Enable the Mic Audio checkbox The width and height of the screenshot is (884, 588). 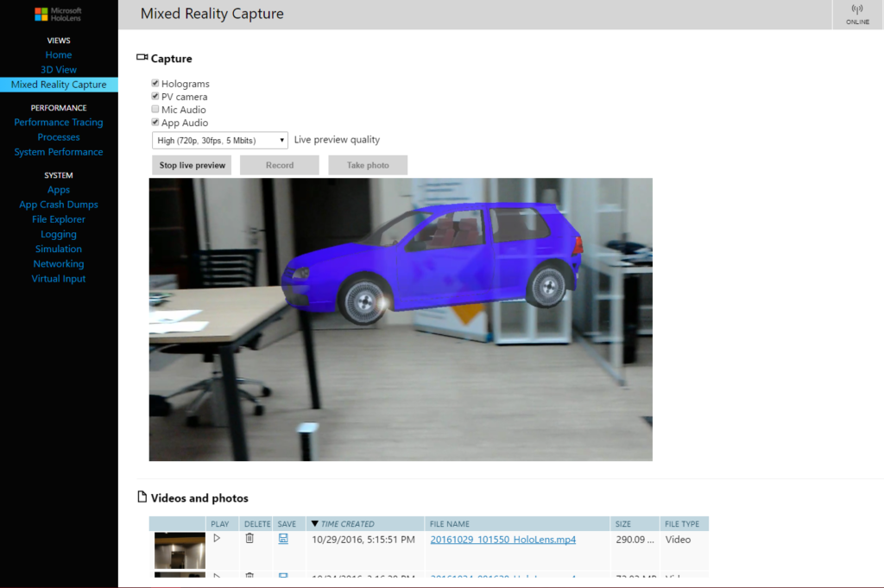click(x=155, y=110)
